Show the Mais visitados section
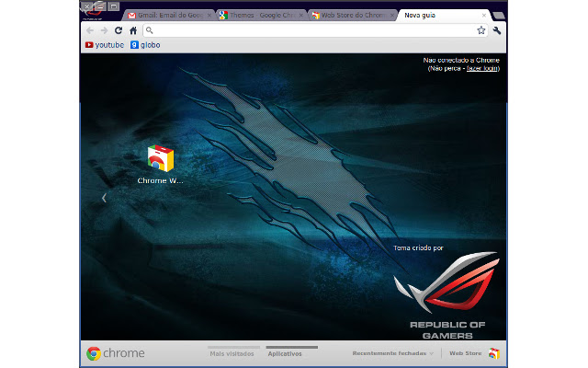This screenshot has width=588, height=368. (232, 351)
